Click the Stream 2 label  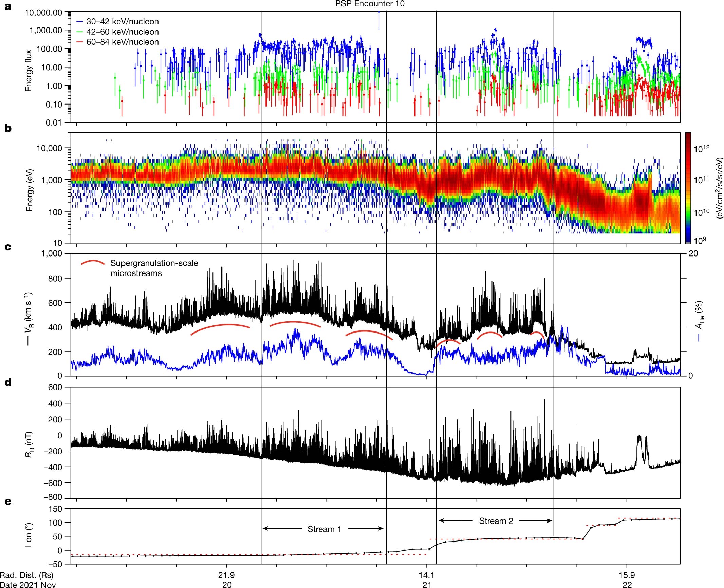(496, 521)
